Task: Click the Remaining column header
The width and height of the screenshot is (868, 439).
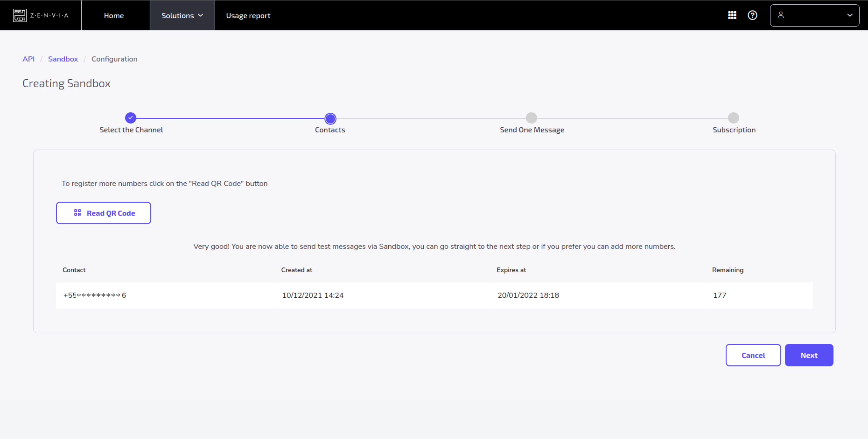Action: click(727, 270)
